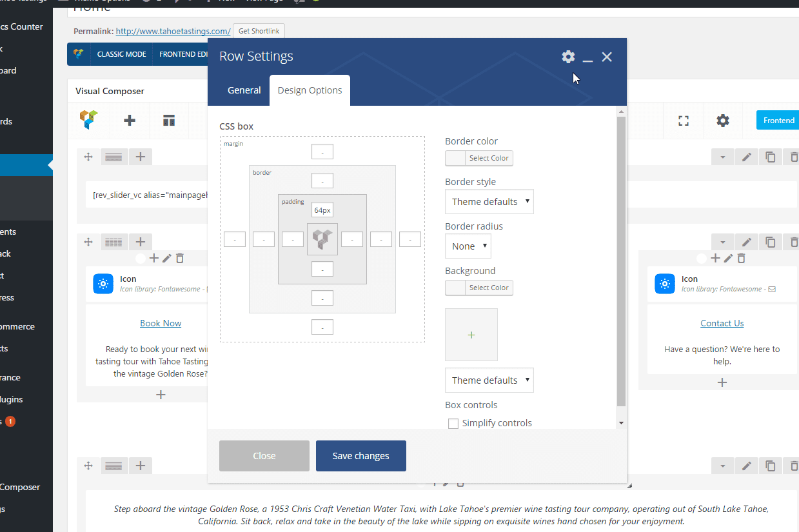Click Save changes in Row Settings
Screen dimensions: 799x532
pos(361,456)
